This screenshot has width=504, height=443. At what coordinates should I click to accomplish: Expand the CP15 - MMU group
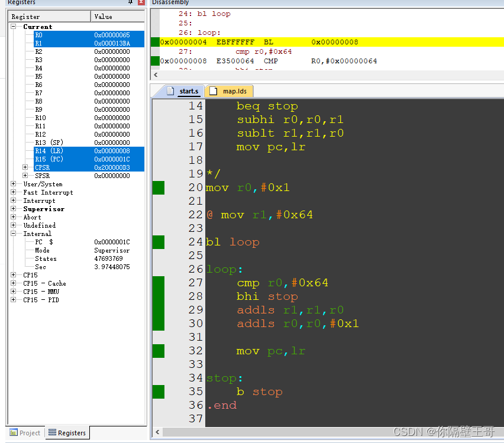tap(13, 291)
